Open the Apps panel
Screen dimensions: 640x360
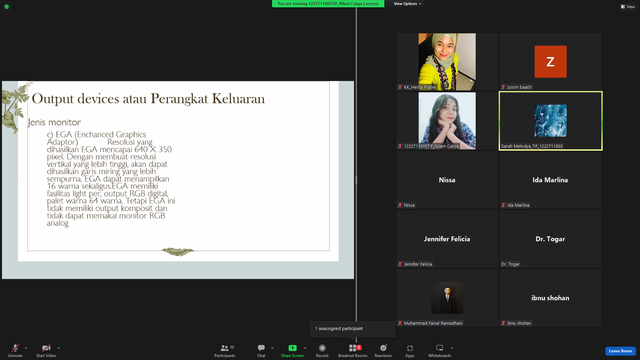pos(410,350)
